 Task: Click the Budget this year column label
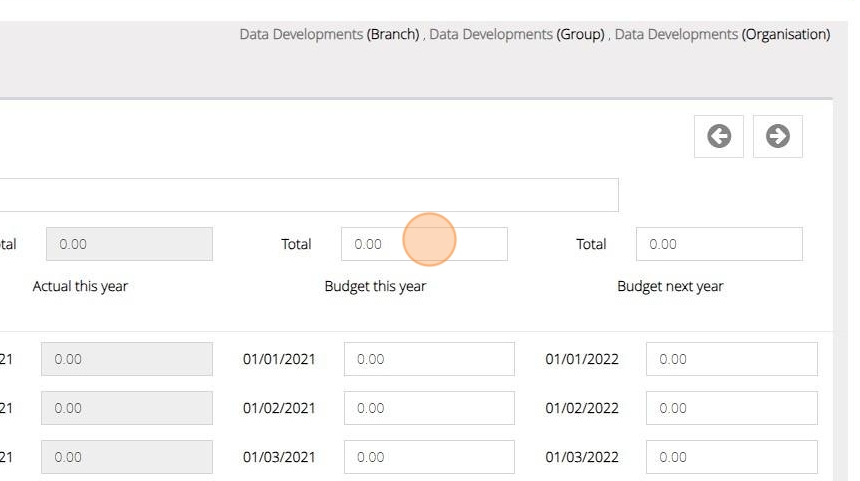coord(375,286)
